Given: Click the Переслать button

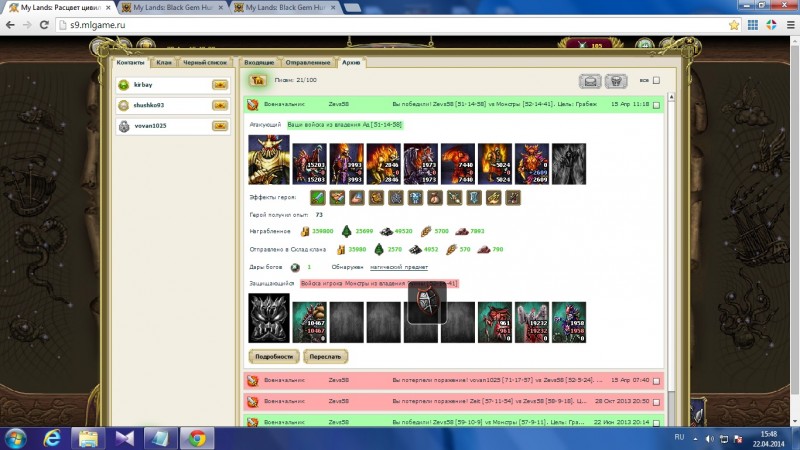Looking at the screenshot, I should pos(325,357).
